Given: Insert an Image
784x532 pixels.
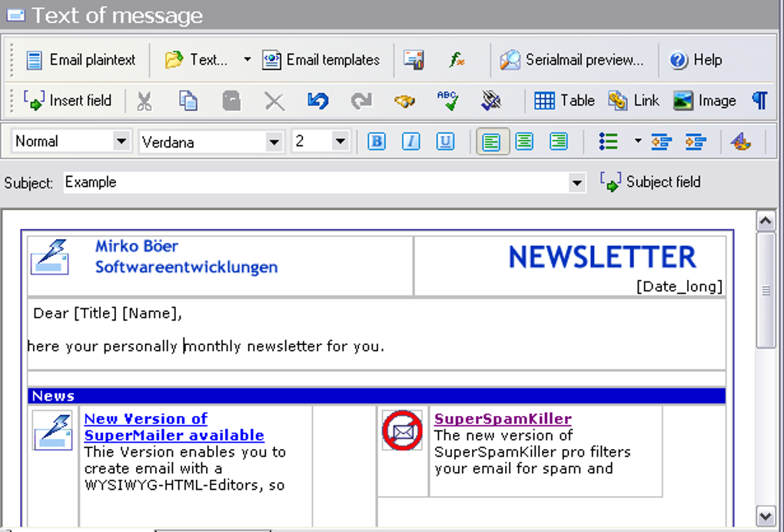Looking at the screenshot, I should (x=705, y=101).
